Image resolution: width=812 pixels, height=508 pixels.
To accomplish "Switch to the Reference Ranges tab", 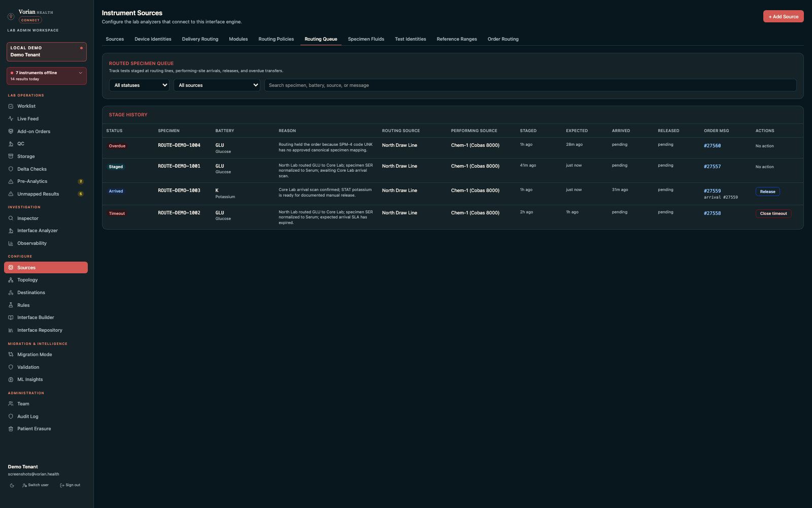I will pos(457,39).
